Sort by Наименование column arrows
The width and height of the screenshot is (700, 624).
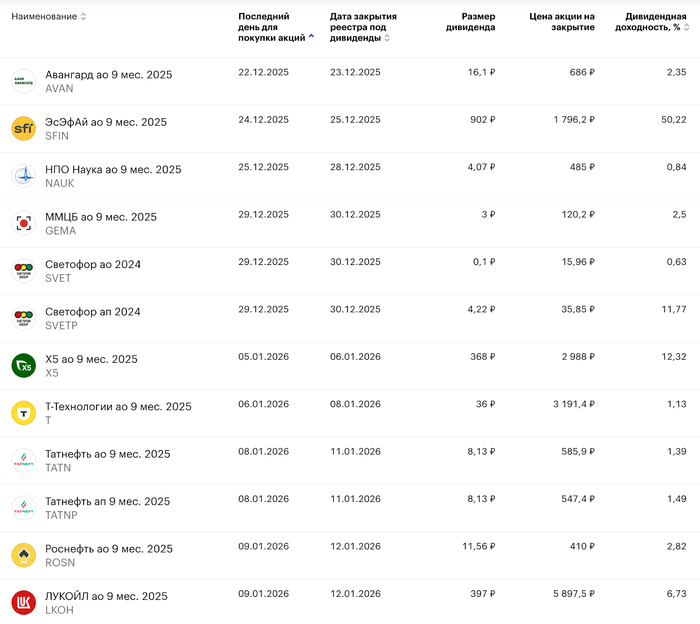point(83,17)
